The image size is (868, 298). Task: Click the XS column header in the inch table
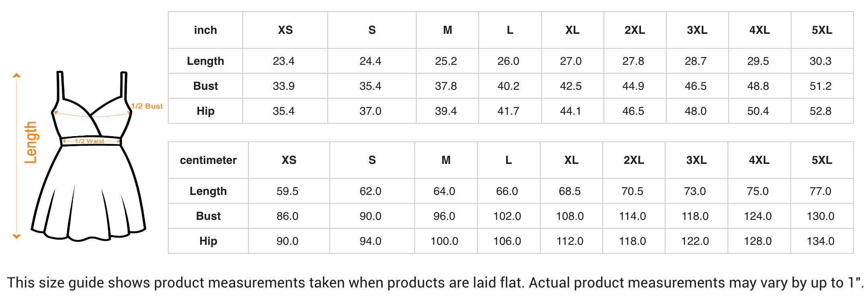click(x=285, y=30)
